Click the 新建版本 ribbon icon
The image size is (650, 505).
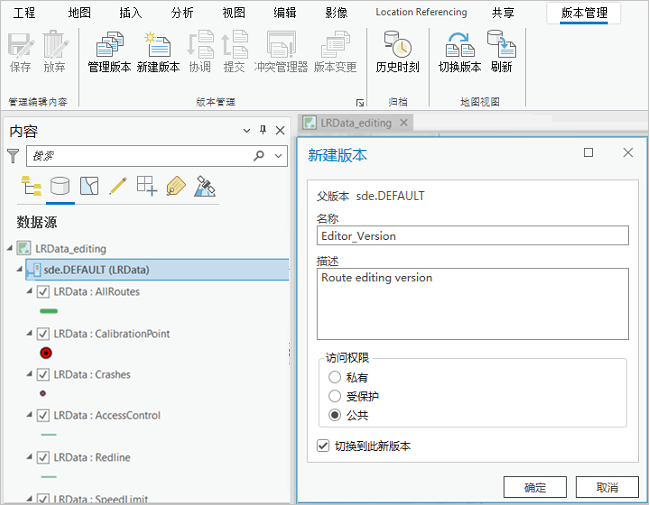[158, 52]
